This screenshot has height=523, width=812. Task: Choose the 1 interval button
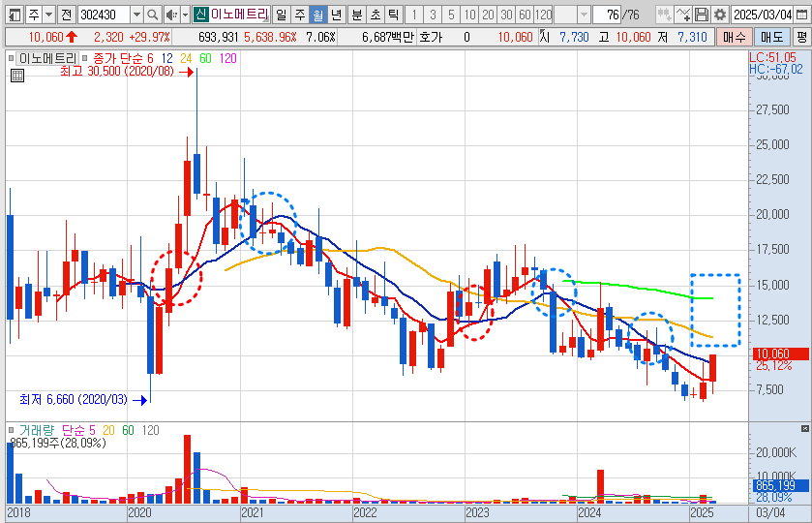point(414,15)
